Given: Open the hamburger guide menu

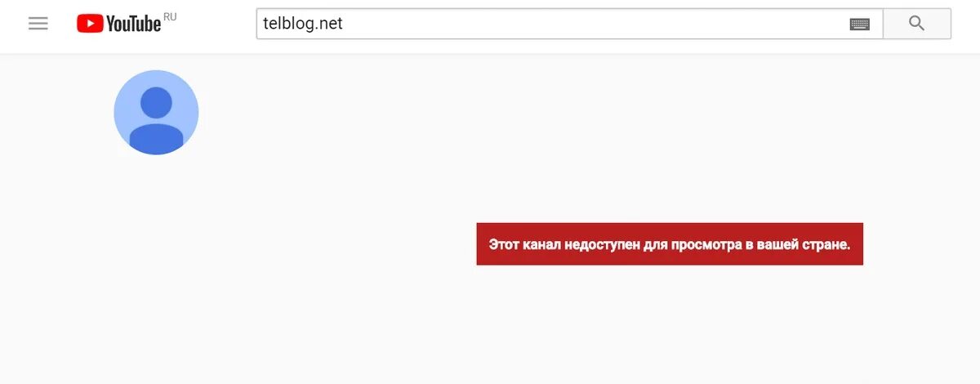Looking at the screenshot, I should [x=38, y=24].
